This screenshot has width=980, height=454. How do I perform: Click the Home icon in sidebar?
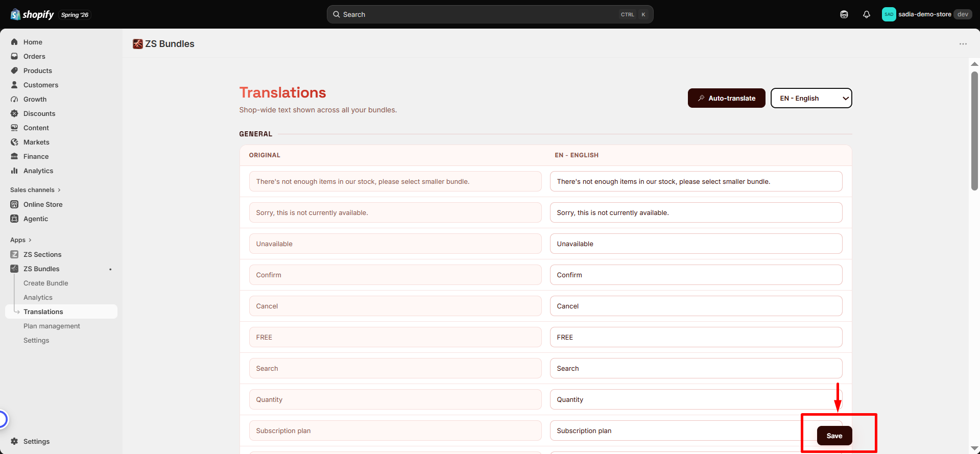coord(14,42)
